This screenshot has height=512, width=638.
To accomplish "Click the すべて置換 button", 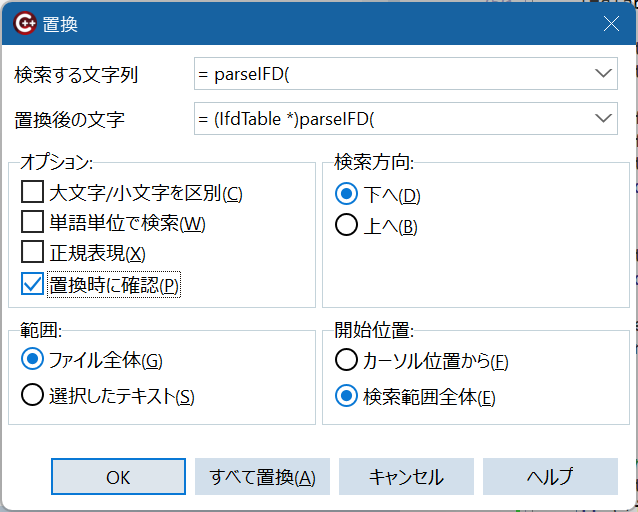I will tap(262, 477).
